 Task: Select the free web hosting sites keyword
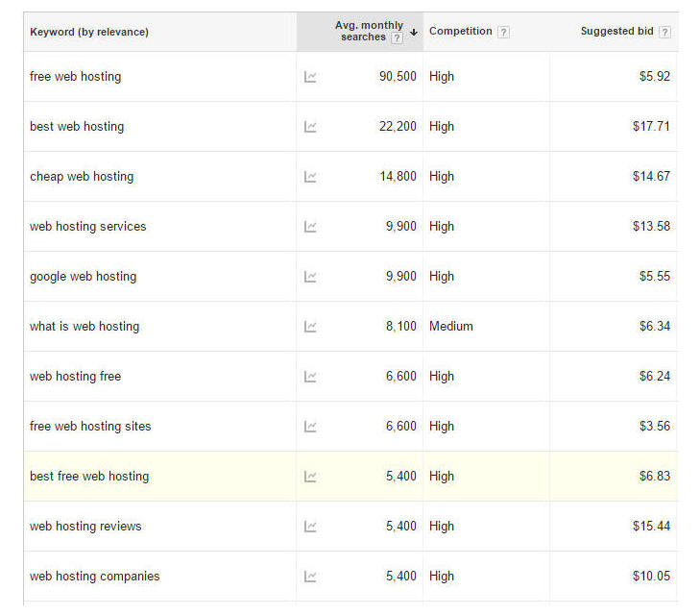90,427
